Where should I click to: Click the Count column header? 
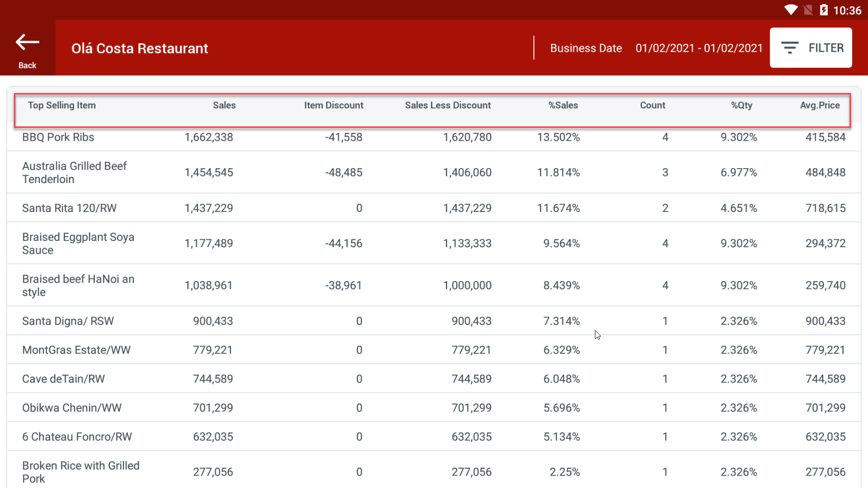click(x=652, y=105)
